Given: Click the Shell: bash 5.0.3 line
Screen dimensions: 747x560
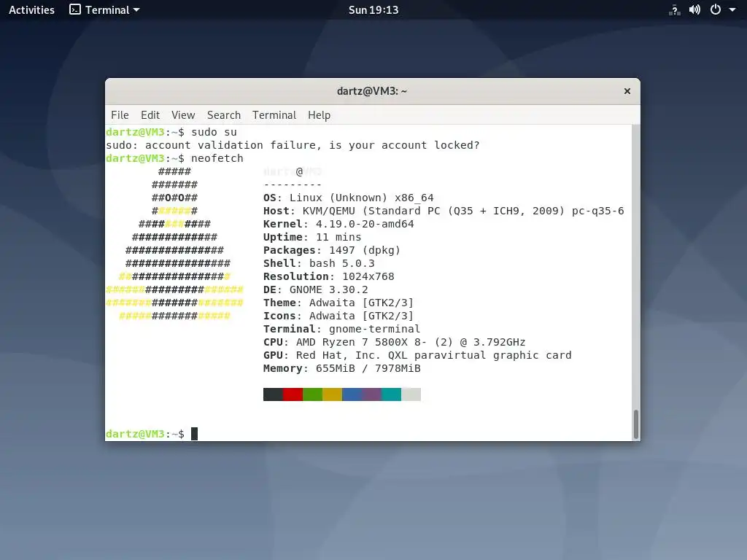Looking at the screenshot, I should coord(319,263).
